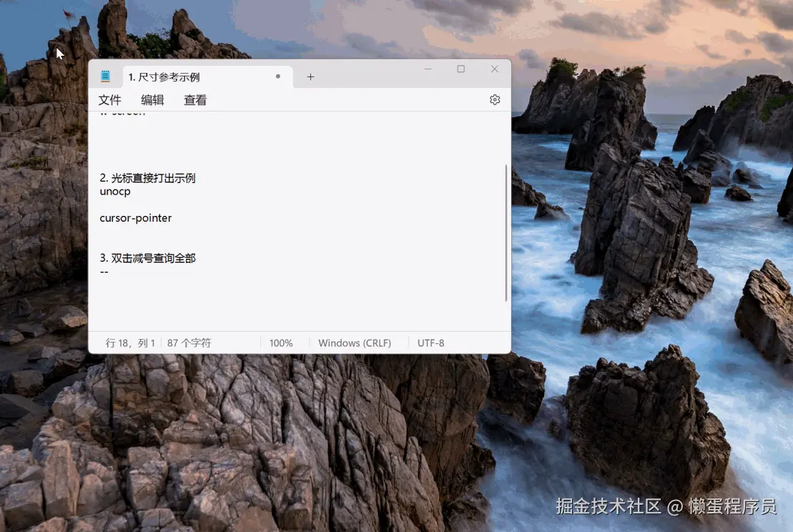Click the word "unocp" in the document
This screenshot has width=793, height=532.
tap(114, 192)
